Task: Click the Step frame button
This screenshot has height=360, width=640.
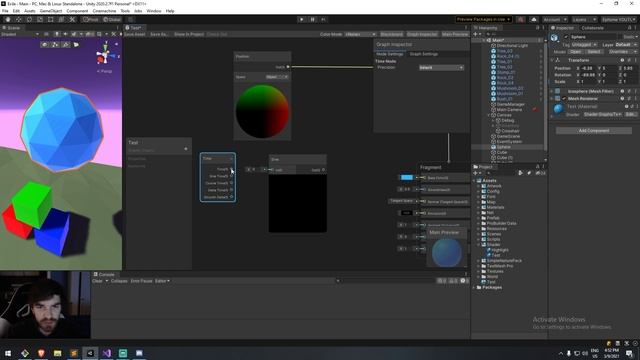Action: tap(323, 20)
